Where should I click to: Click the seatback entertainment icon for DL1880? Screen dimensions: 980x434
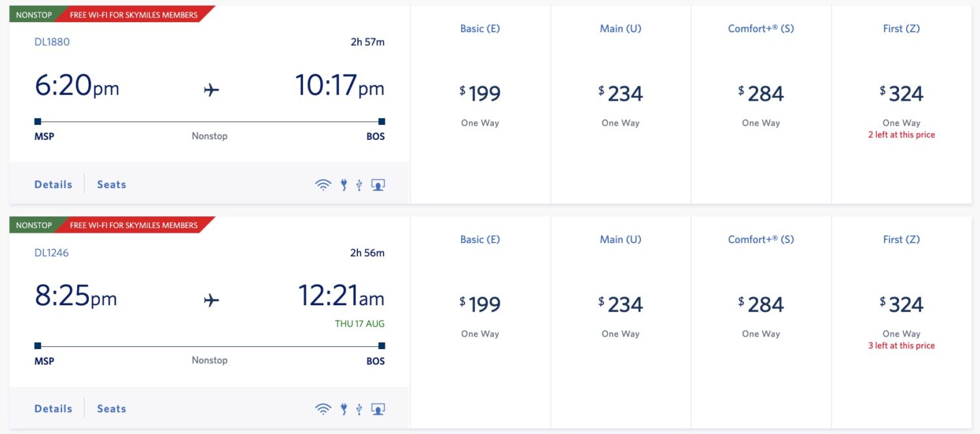(378, 184)
